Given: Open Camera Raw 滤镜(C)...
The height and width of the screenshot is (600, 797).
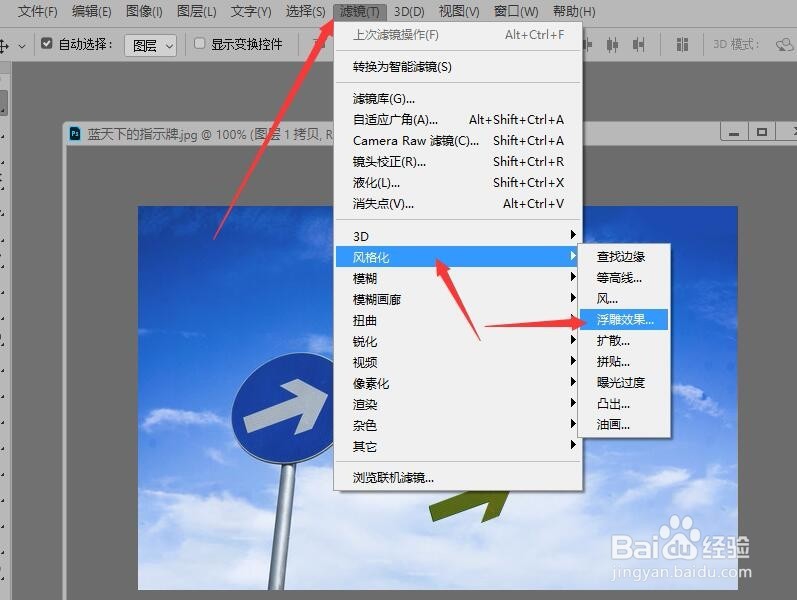Looking at the screenshot, I should tap(458, 140).
